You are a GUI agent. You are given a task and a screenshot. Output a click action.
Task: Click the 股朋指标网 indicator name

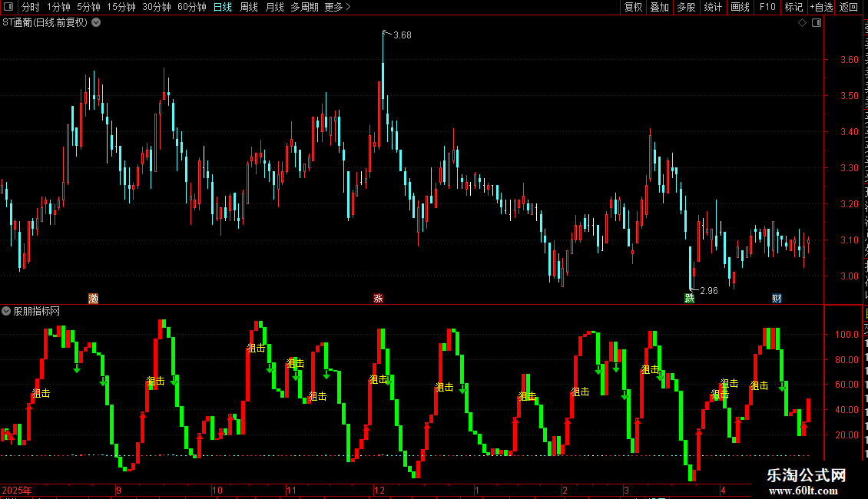tap(37, 312)
